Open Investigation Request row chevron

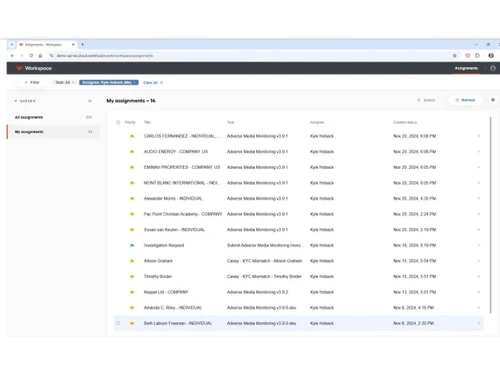tap(478, 246)
